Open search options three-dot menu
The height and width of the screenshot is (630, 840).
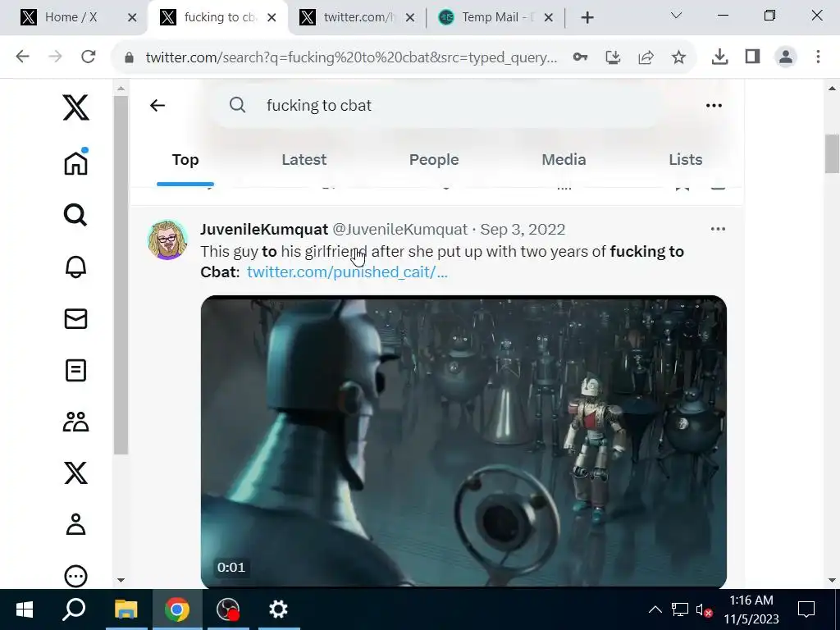point(714,106)
